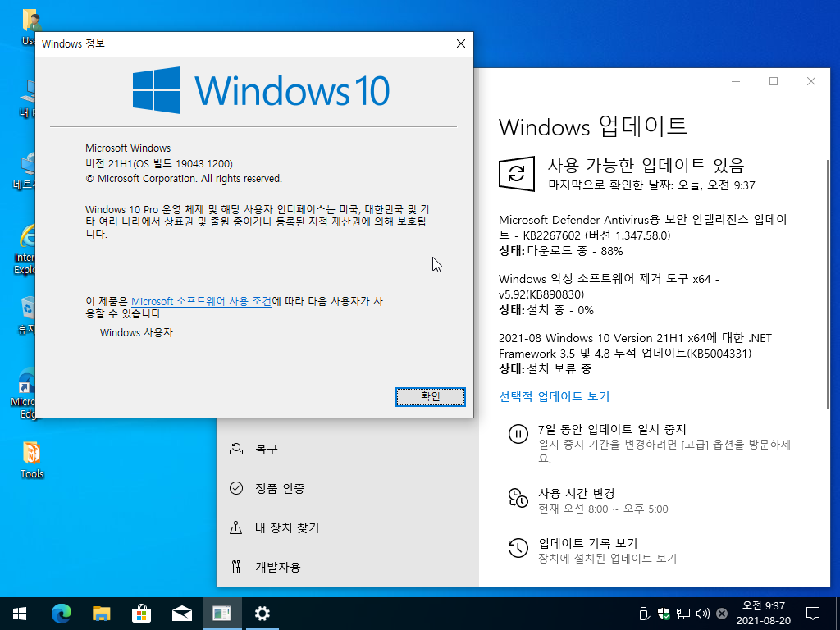Click the history icon beside 업데이트 기록 보기
Viewport: 840px width, 630px height.
pyautogui.click(x=518, y=547)
